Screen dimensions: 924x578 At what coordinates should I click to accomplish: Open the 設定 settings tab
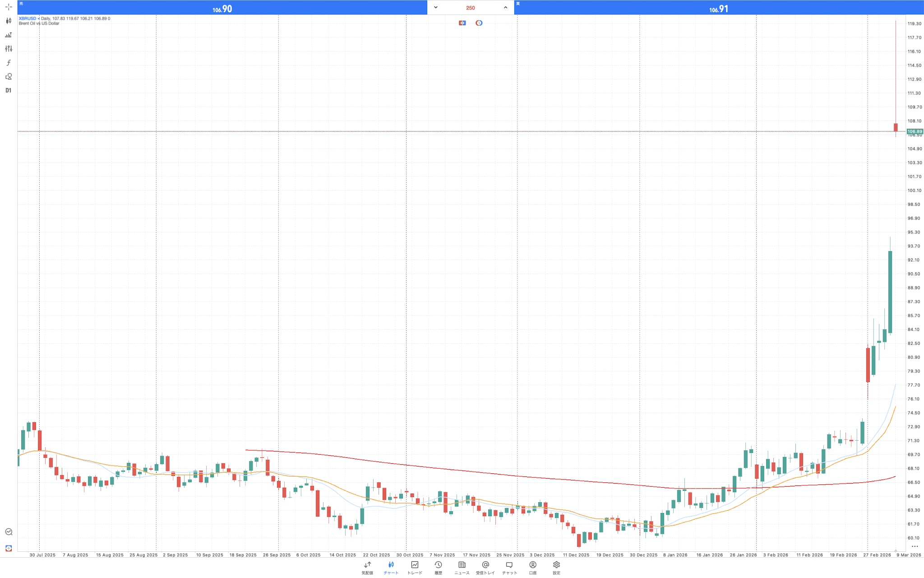click(x=556, y=568)
